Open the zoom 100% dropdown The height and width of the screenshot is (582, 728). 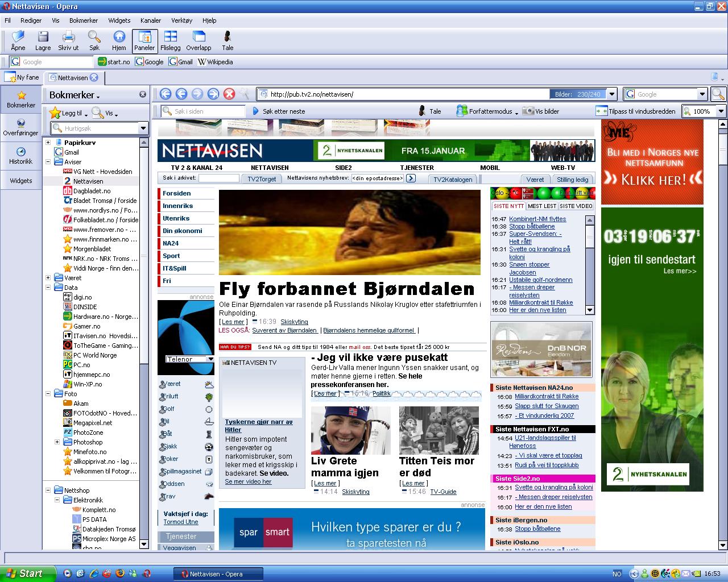click(721, 111)
